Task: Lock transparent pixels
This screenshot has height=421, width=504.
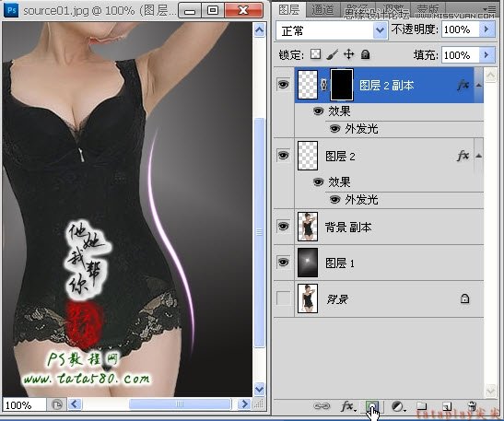Action: click(315, 54)
